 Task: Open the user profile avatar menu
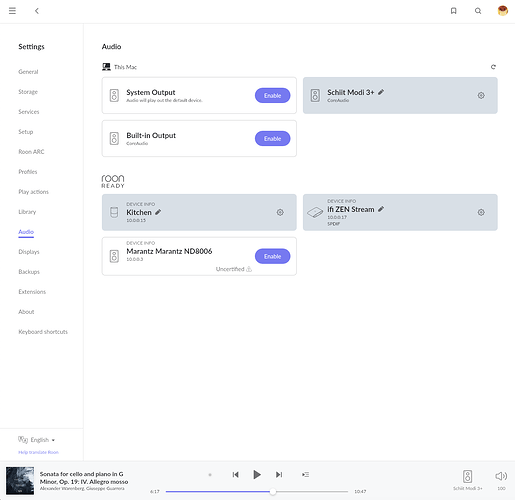(502, 11)
